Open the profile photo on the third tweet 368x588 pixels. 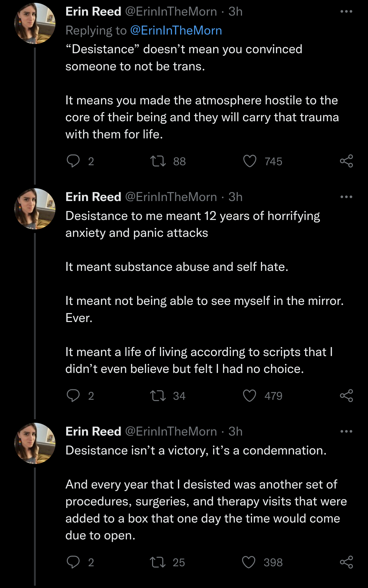[x=35, y=443]
